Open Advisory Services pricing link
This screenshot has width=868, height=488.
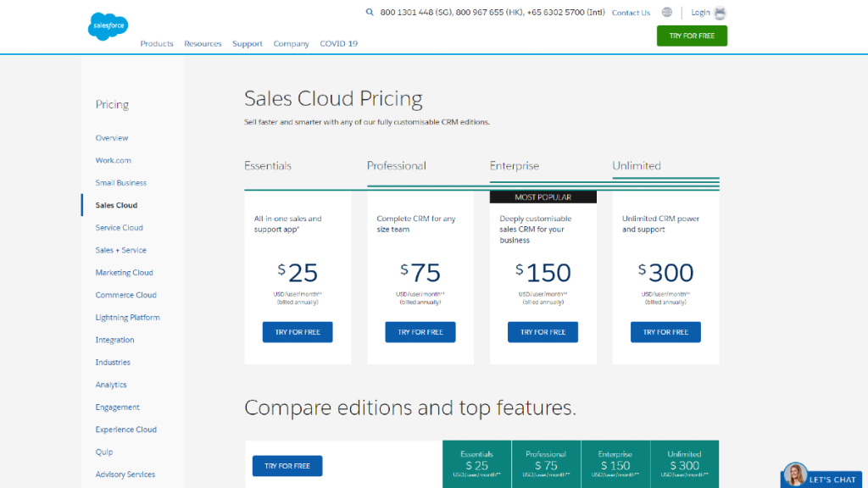(125, 474)
